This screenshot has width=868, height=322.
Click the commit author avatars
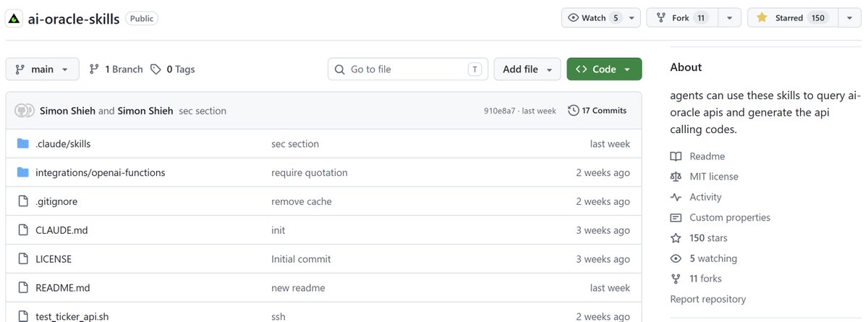pos(25,111)
